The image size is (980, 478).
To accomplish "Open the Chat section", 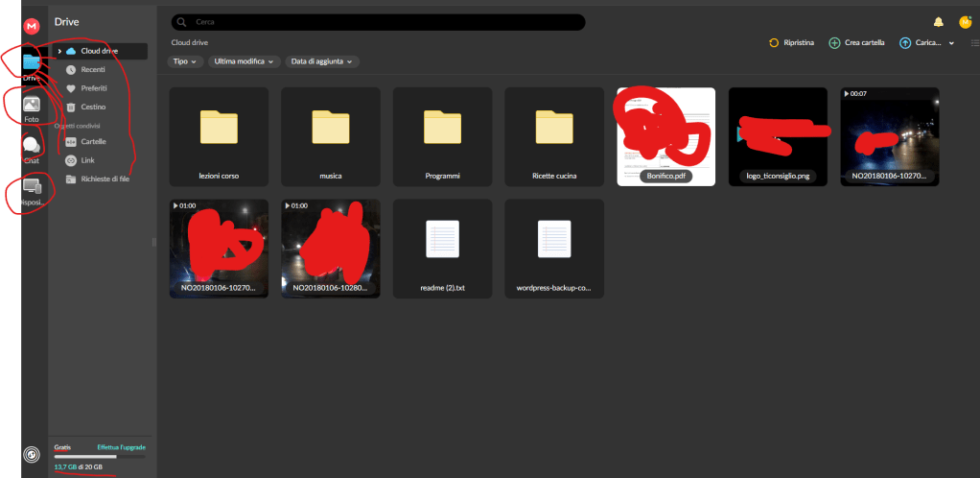I will pos(32,146).
